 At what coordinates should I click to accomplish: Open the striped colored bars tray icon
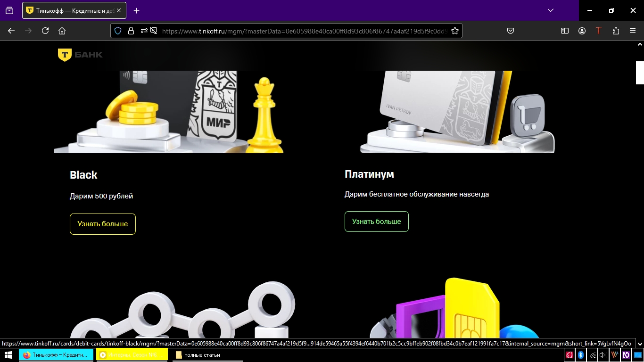point(615,355)
